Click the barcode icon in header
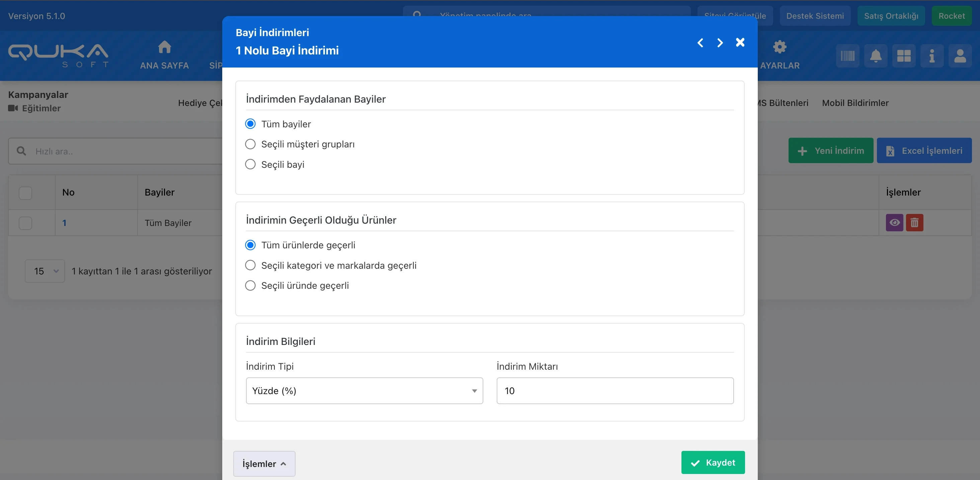Screen dimensions: 980x480 tap(847, 56)
